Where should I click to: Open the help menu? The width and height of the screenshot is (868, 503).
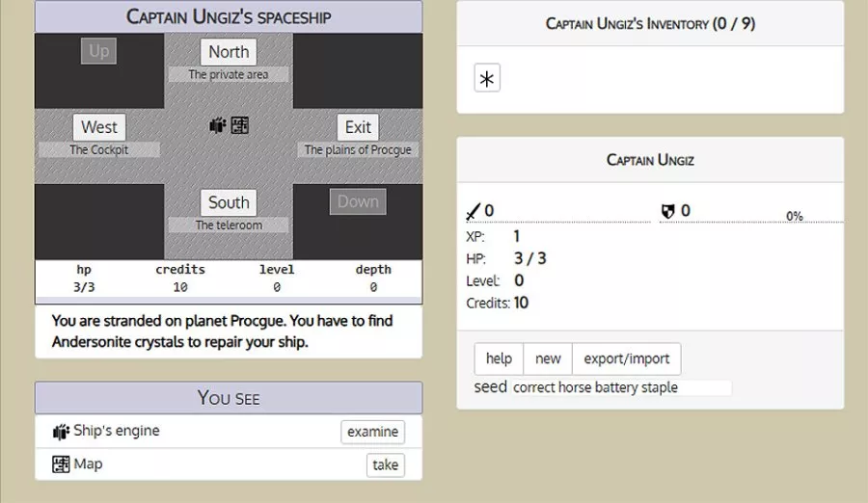499,358
